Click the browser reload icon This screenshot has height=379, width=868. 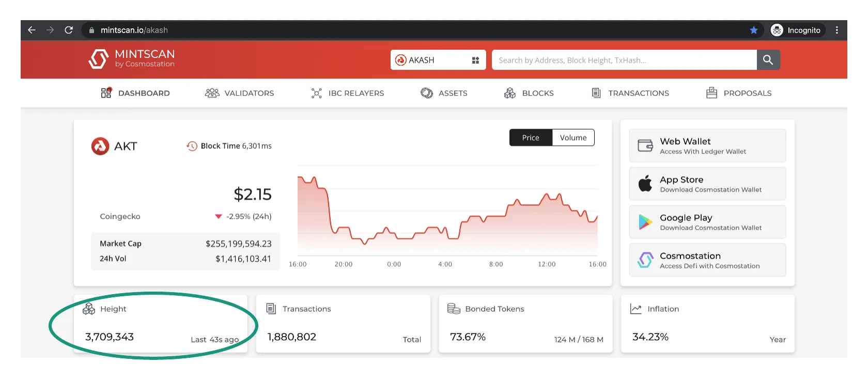(x=69, y=30)
